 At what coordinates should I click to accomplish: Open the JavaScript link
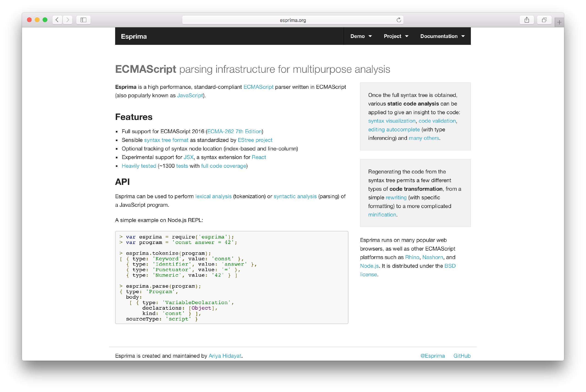(190, 95)
